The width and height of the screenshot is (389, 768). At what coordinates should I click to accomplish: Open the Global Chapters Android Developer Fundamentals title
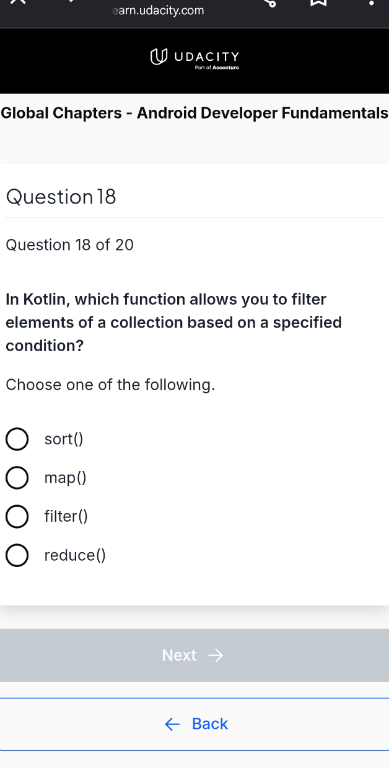coord(194,113)
